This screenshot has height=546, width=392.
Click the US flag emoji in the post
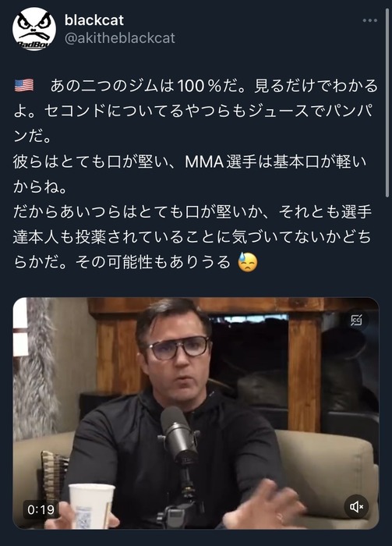[x=24, y=85]
